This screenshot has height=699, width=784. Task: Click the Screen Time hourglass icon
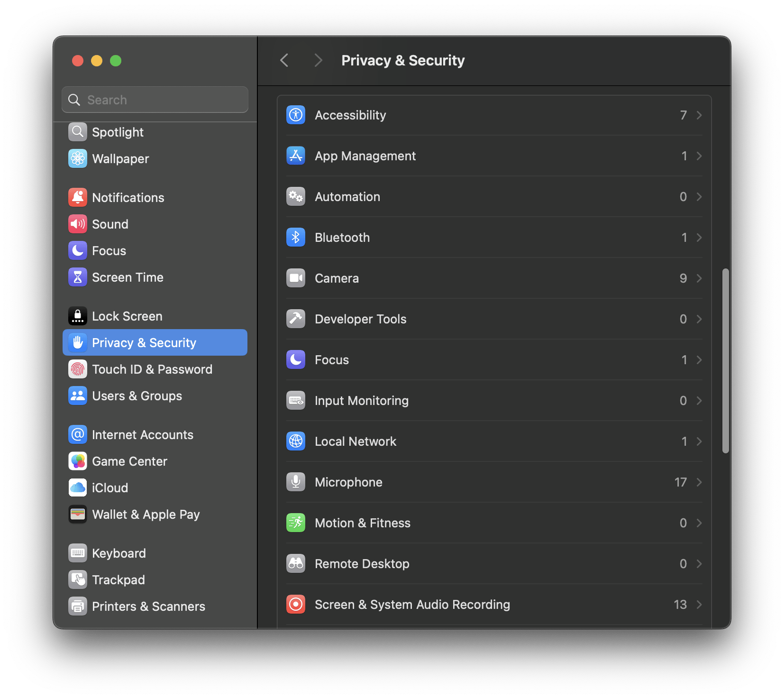tap(78, 277)
